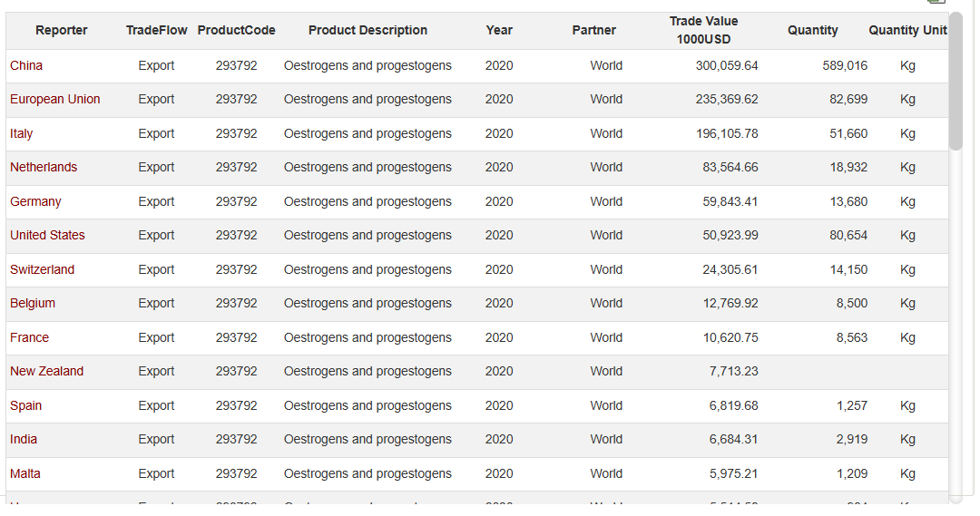Select Netherlands quantity 18,932

[848, 168]
